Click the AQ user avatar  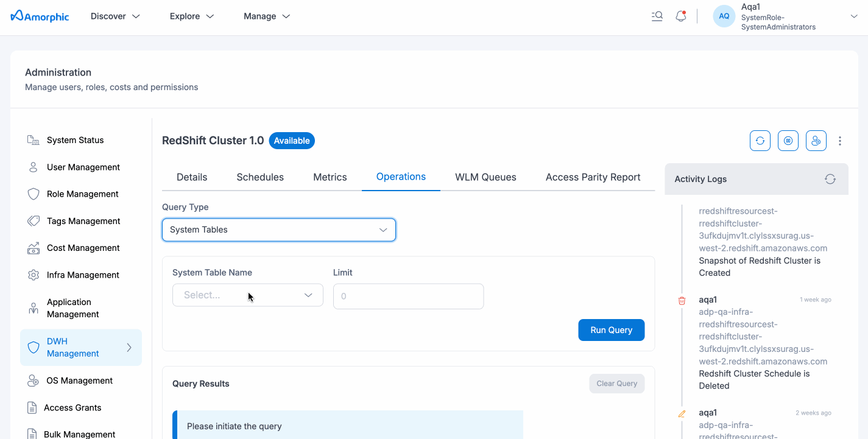point(724,16)
